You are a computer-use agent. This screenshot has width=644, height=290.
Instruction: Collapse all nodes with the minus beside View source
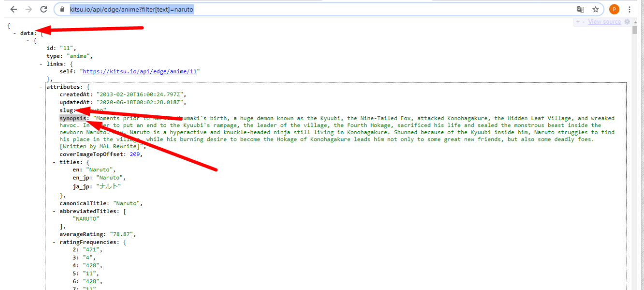point(583,22)
